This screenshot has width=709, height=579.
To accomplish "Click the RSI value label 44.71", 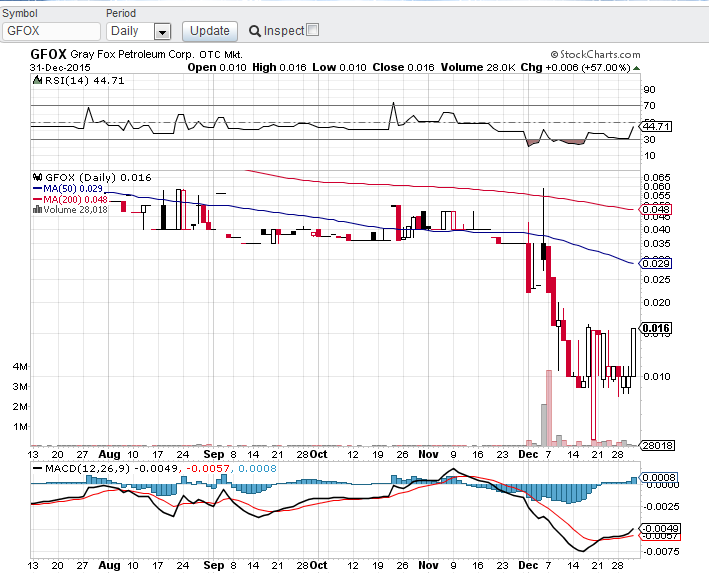I will point(656,127).
